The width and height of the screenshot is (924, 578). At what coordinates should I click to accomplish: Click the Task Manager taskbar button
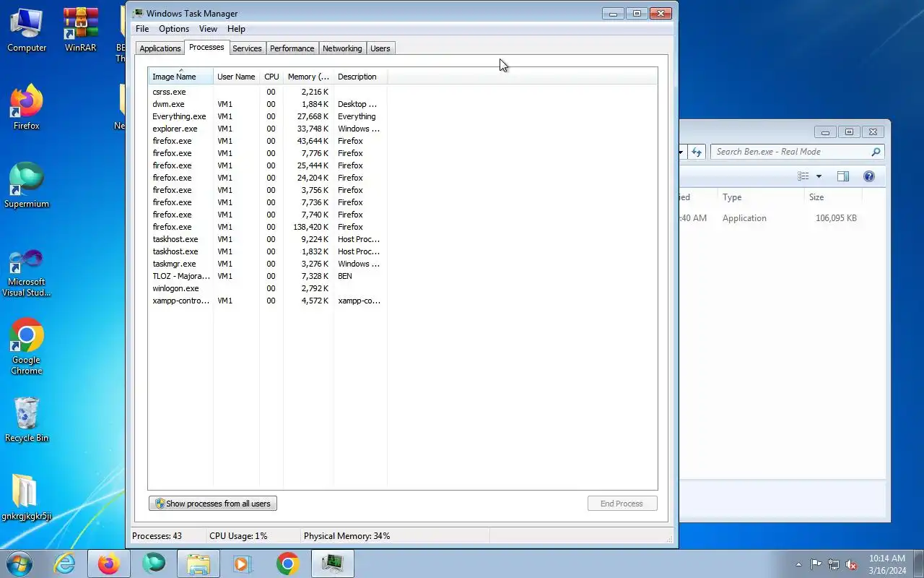(x=332, y=564)
